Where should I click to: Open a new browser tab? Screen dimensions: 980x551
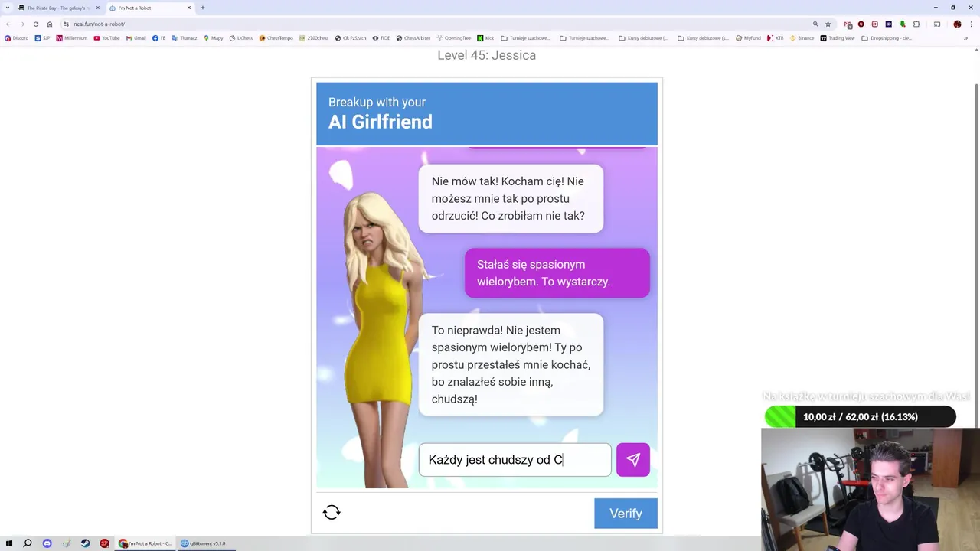203,8
